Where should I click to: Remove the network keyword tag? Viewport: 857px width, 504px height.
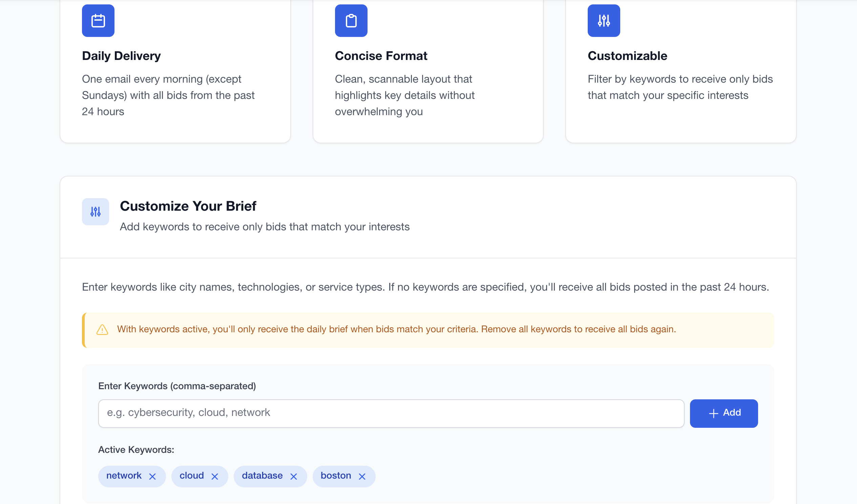click(152, 477)
